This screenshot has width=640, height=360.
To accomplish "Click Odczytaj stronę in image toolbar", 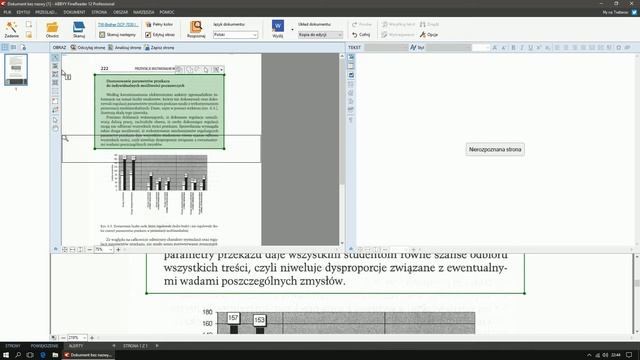I will pyautogui.click(x=88, y=48).
